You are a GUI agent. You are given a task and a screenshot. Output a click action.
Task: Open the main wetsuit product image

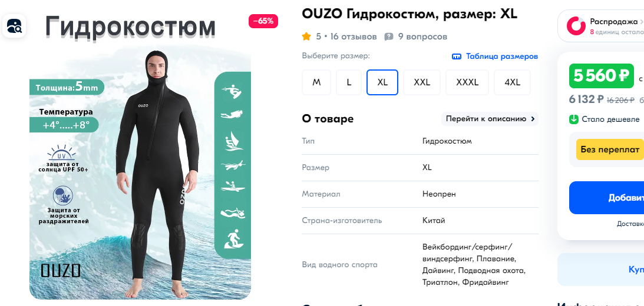click(140, 172)
